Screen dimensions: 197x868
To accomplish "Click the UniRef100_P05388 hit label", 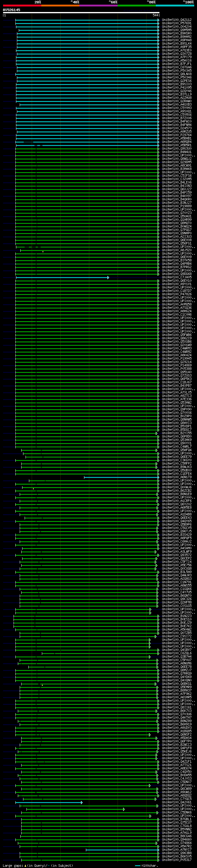I will tap(177, 369).
